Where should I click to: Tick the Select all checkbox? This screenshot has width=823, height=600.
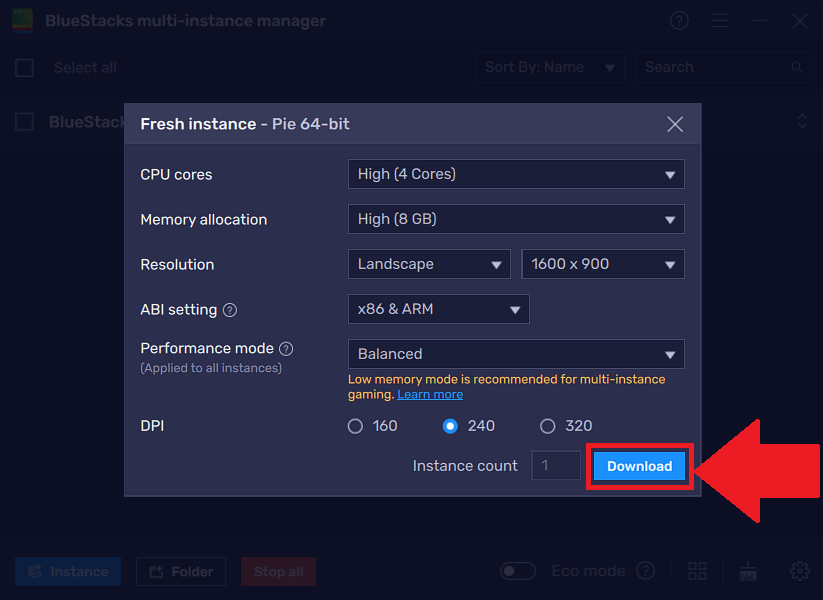(24, 68)
